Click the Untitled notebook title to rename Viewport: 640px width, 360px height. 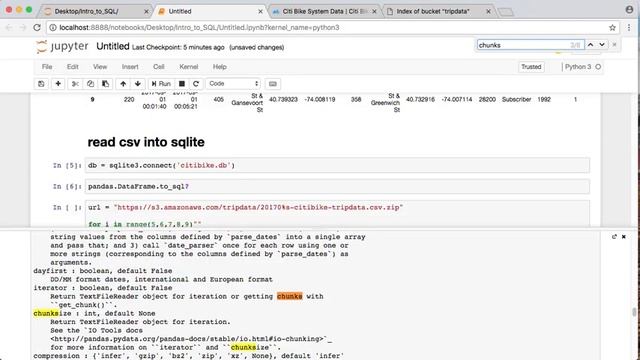pyautogui.click(x=113, y=47)
